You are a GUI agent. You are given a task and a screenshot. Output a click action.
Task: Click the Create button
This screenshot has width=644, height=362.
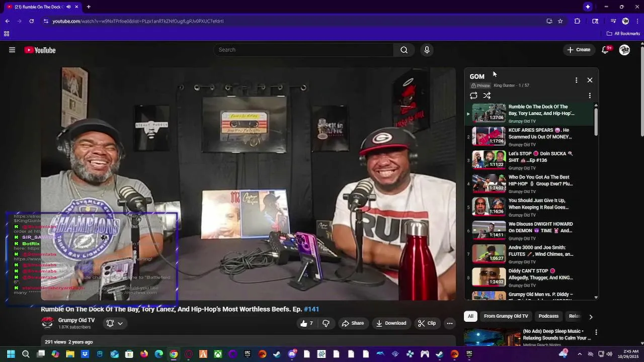(579, 50)
